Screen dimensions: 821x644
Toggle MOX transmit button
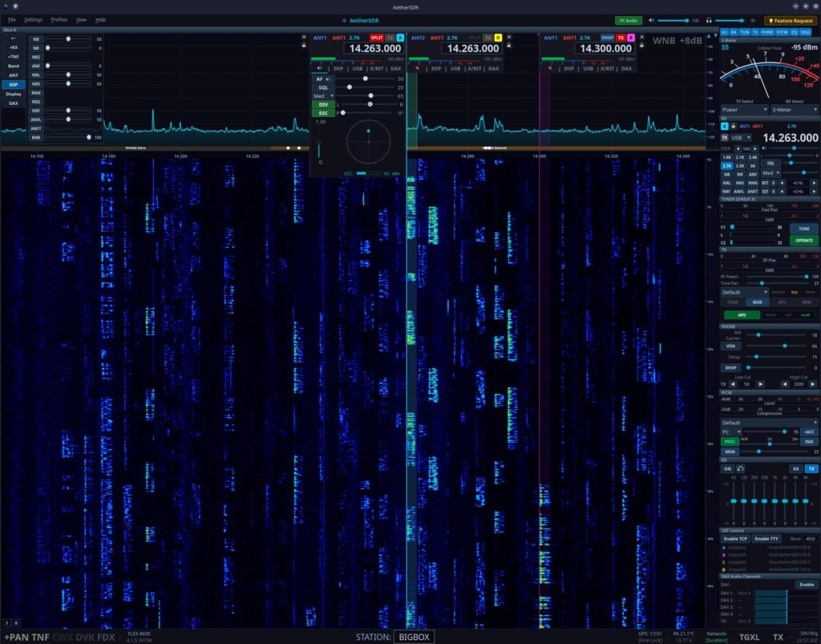(x=757, y=302)
